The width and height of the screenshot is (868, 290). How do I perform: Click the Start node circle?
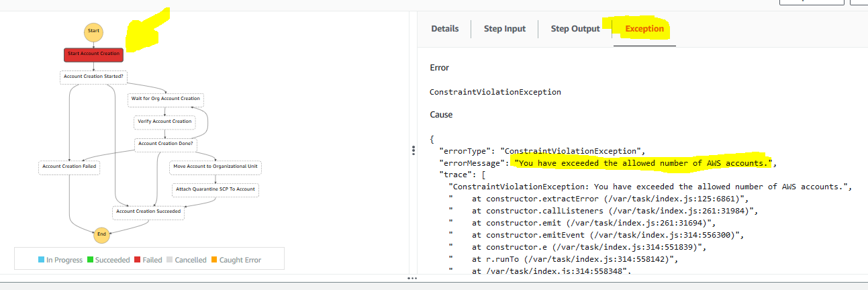coord(94,32)
